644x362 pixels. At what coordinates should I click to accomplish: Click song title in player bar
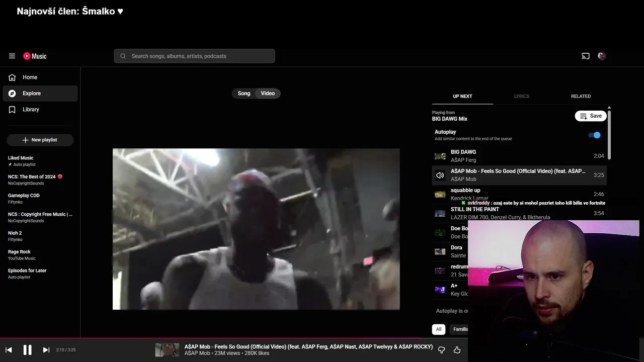308,347
